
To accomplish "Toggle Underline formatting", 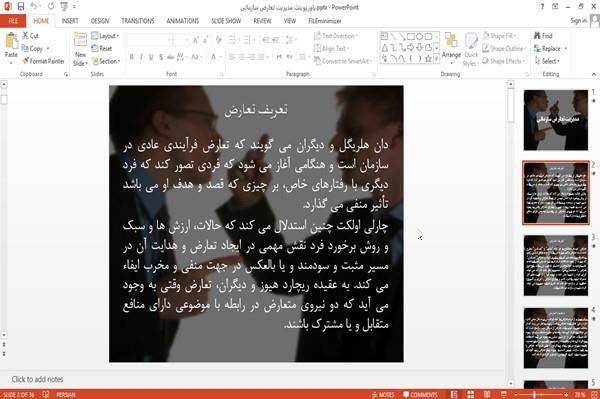I will pyautogui.click(x=151, y=57).
